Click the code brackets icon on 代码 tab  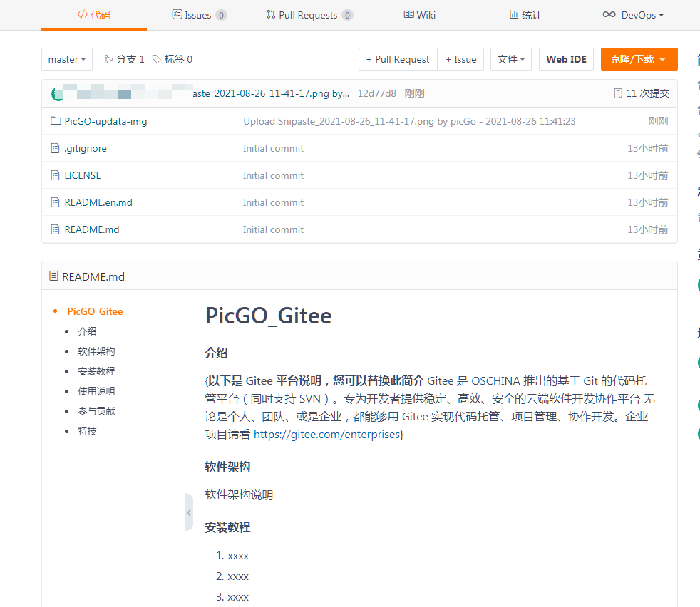(83, 14)
